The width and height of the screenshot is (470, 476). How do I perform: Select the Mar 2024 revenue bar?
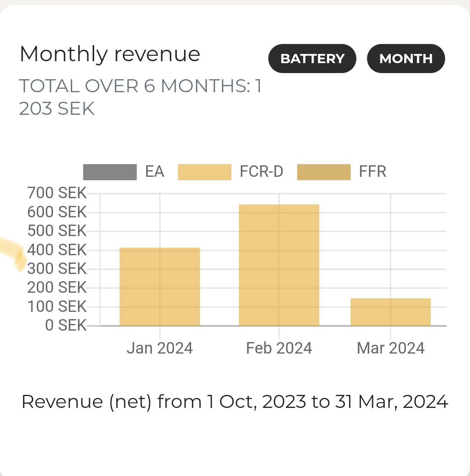pos(390,312)
